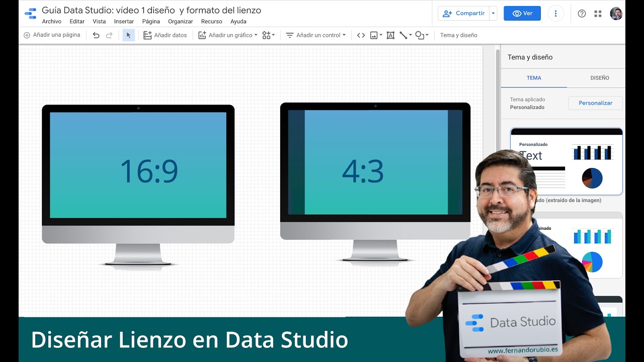Screen dimensions: 644x362
Task: Expand the line tool dropdown arrow
Action: [411, 35]
